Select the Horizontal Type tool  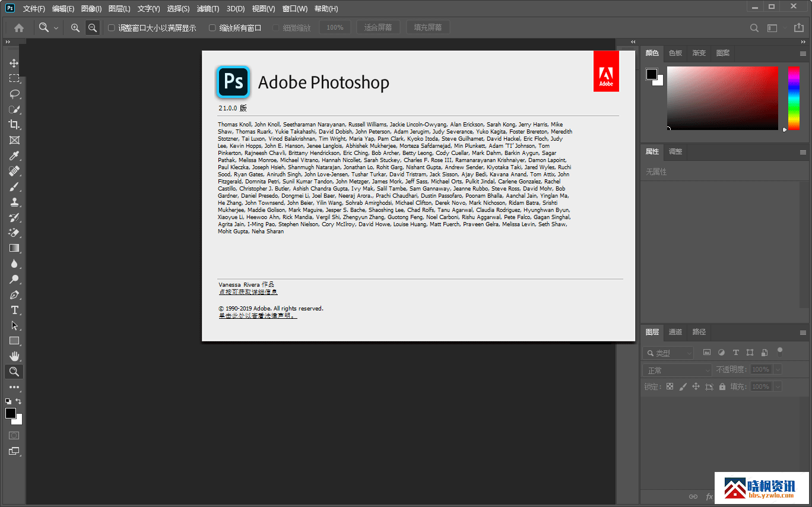[14, 310]
